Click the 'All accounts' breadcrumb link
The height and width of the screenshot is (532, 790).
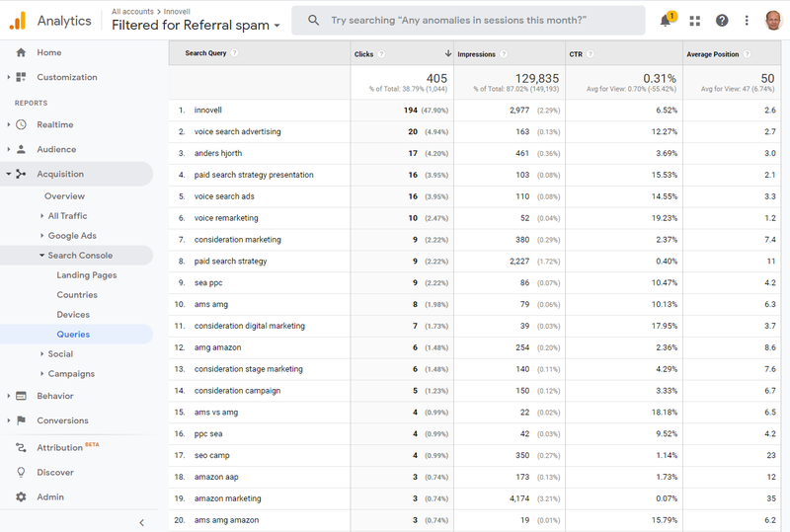point(132,11)
